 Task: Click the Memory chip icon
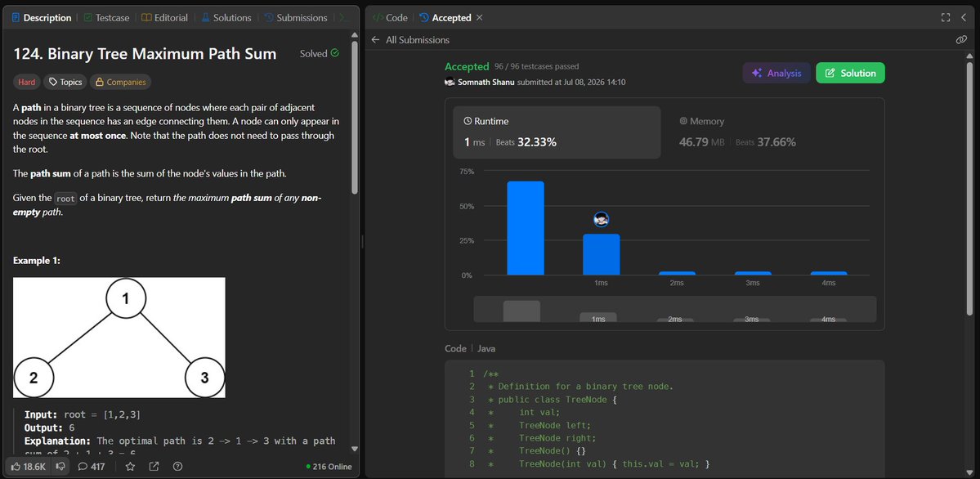pyautogui.click(x=683, y=121)
